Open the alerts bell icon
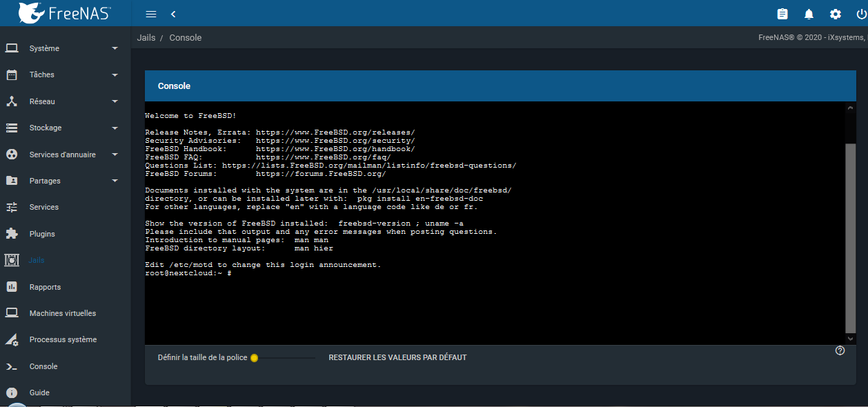Viewport: 868px width, 407px height. point(809,14)
